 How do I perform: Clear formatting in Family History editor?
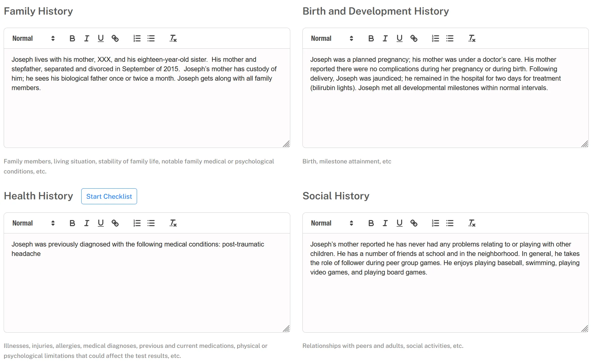pyautogui.click(x=173, y=38)
